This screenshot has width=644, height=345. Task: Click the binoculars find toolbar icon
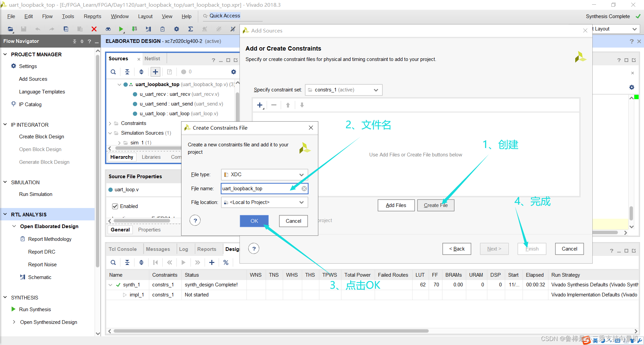(108, 29)
